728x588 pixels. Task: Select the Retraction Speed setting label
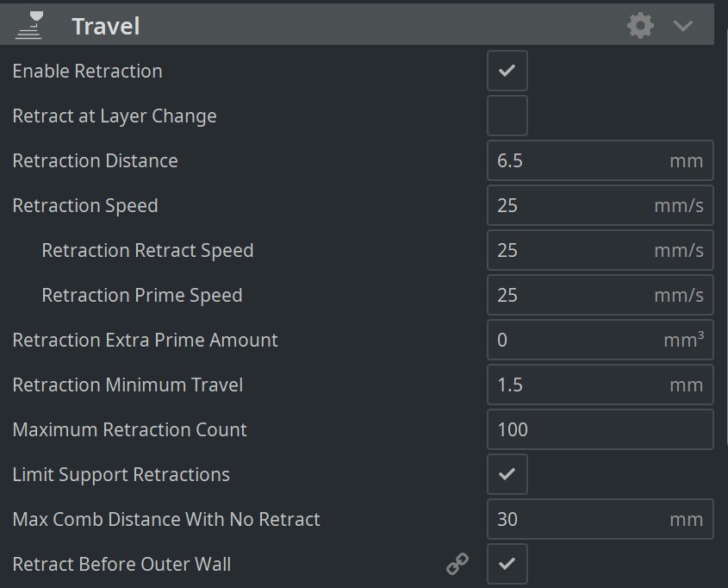click(85, 206)
